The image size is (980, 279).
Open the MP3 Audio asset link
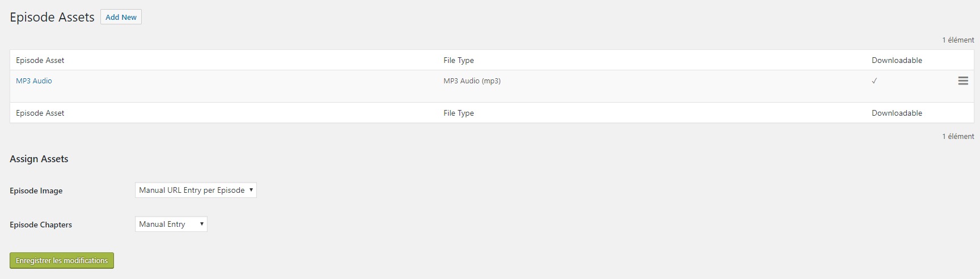(34, 81)
